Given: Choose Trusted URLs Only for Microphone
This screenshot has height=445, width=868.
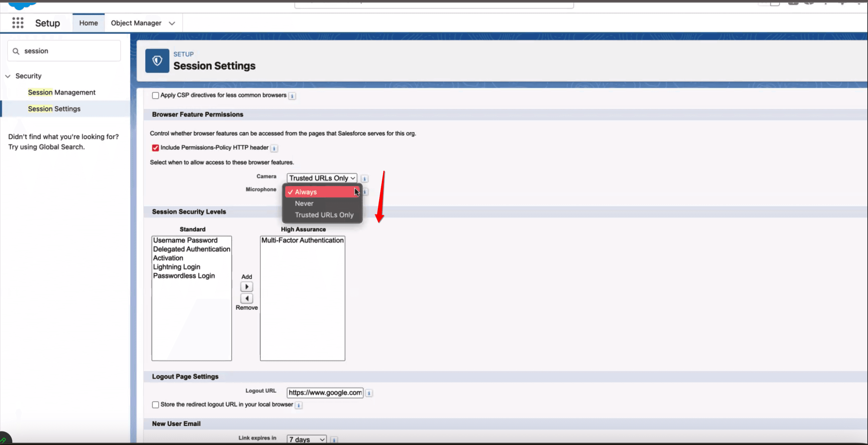Looking at the screenshot, I should [324, 215].
